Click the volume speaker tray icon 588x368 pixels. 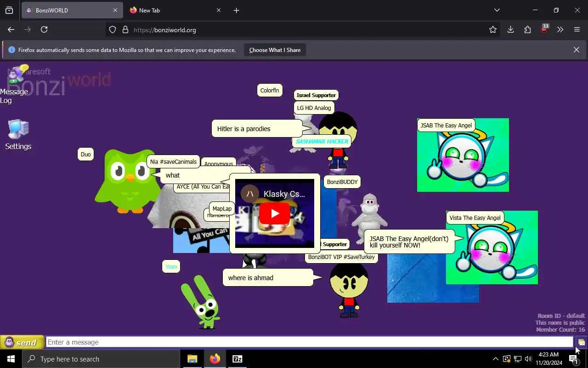click(528, 359)
